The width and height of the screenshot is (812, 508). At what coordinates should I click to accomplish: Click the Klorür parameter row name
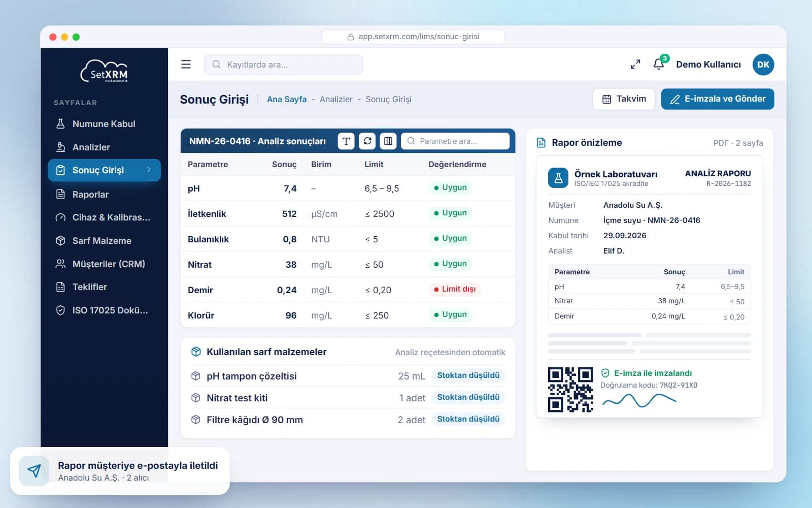point(201,315)
